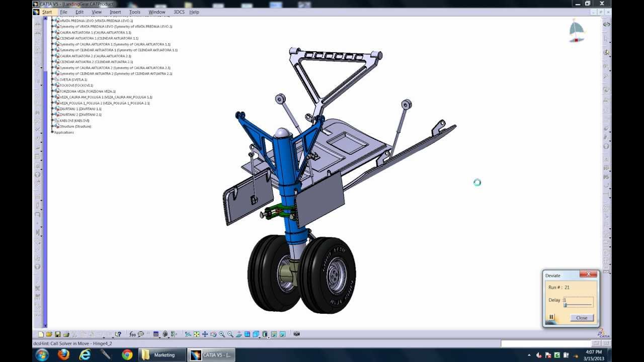
Task: Open the Window menu
Action: point(156,12)
